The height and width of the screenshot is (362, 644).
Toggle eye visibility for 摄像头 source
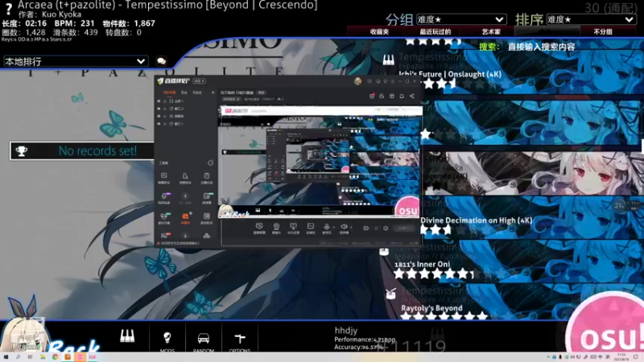pyautogui.click(x=159, y=116)
